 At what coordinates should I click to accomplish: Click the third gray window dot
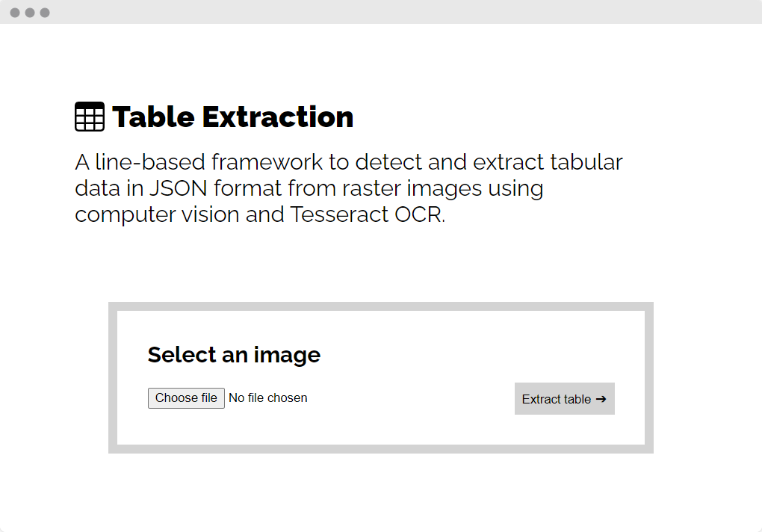[x=45, y=13]
